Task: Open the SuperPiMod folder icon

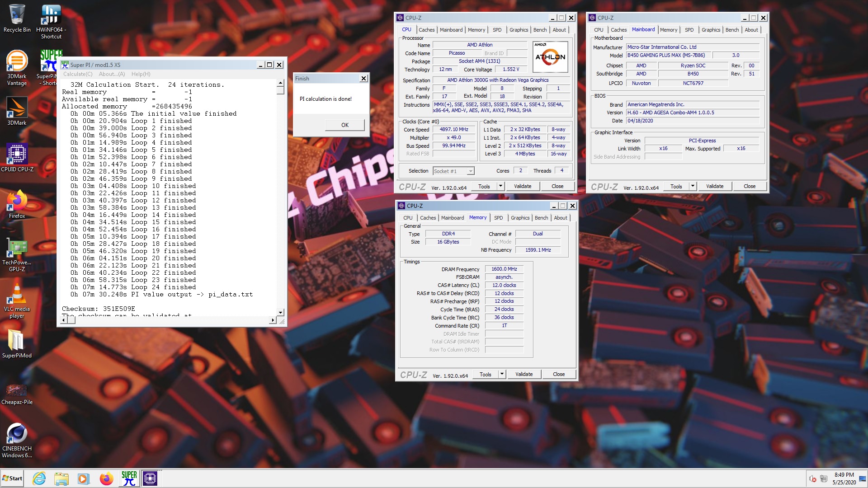Action: point(17,344)
